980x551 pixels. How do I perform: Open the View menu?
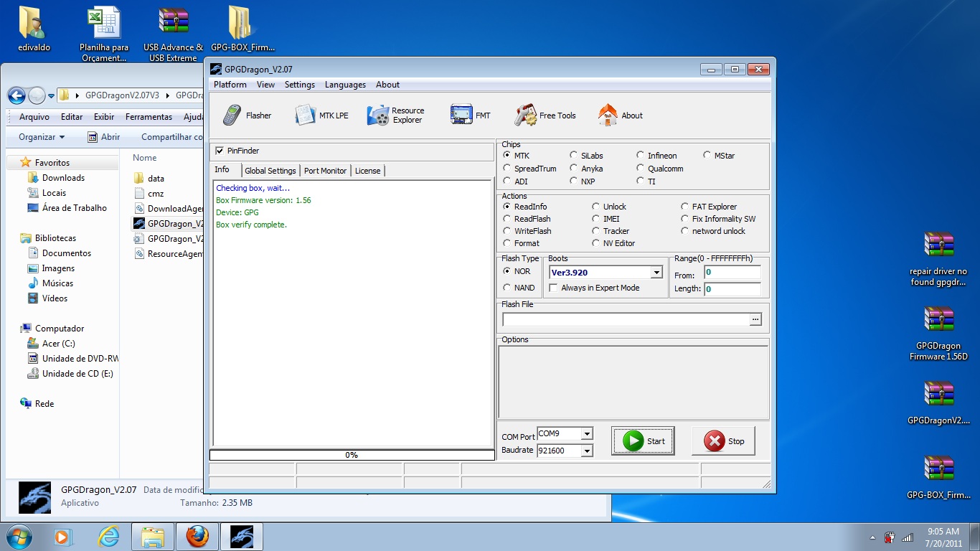coord(265,85)
